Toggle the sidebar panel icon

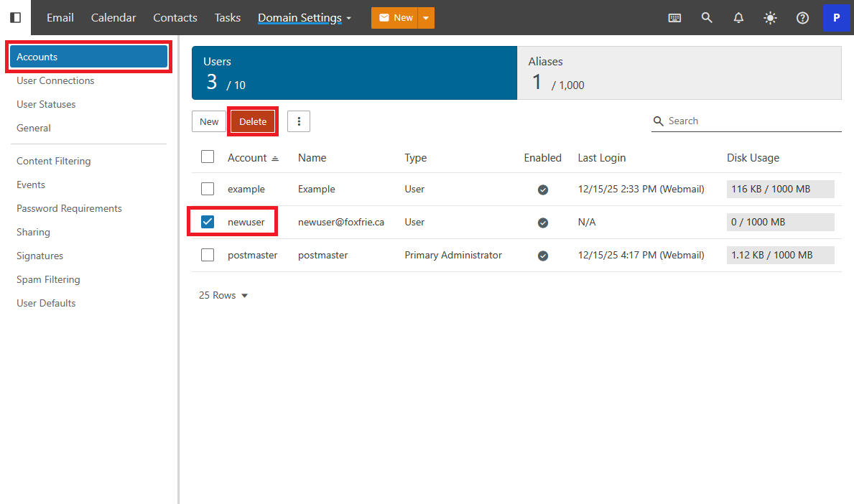tap(15, 17)
